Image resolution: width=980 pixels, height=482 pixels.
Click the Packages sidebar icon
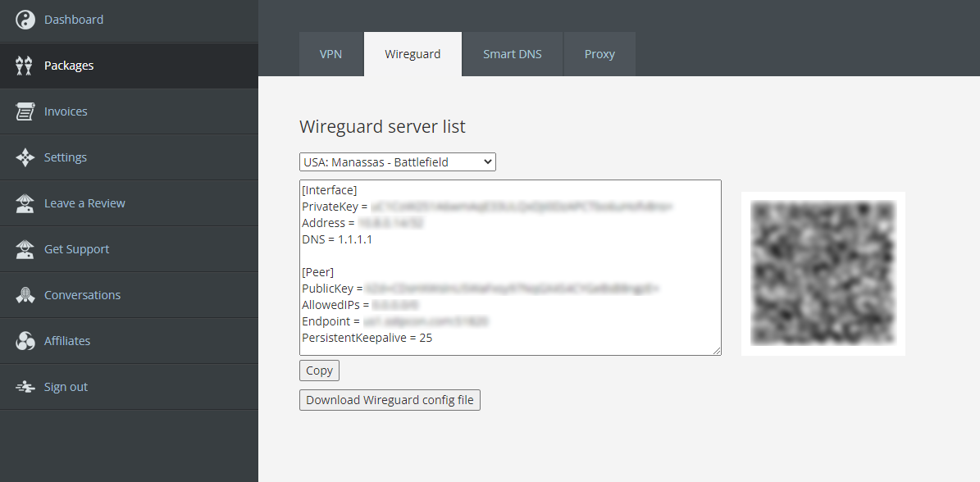click(25, 66)
